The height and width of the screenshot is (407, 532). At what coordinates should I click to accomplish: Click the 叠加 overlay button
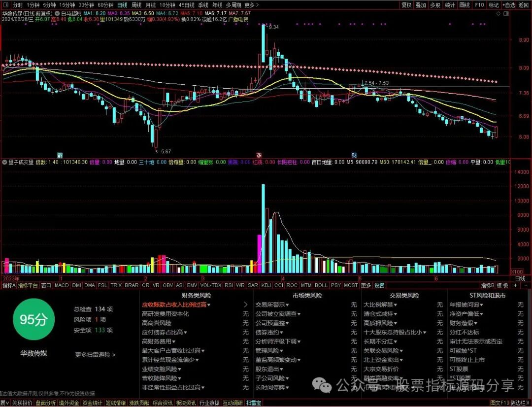[421, 5]
